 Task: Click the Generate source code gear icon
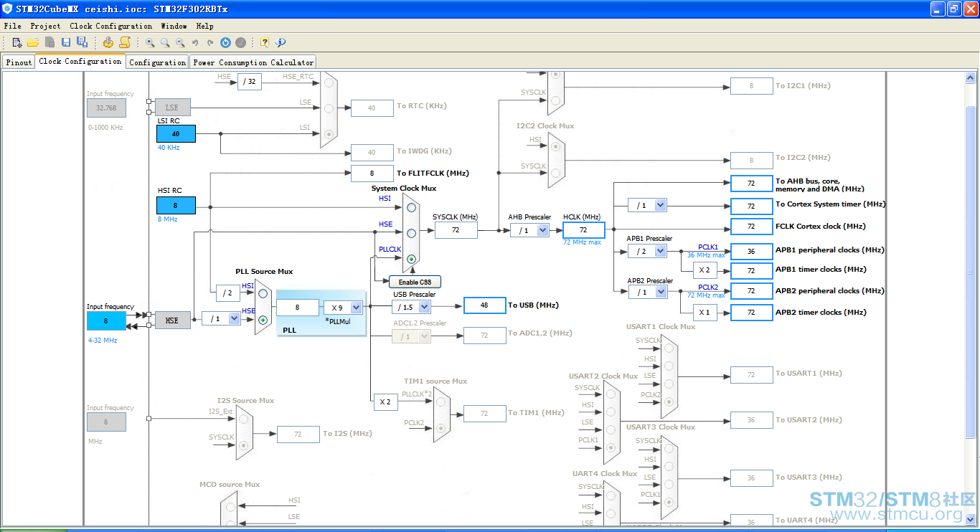click(108, 43)
